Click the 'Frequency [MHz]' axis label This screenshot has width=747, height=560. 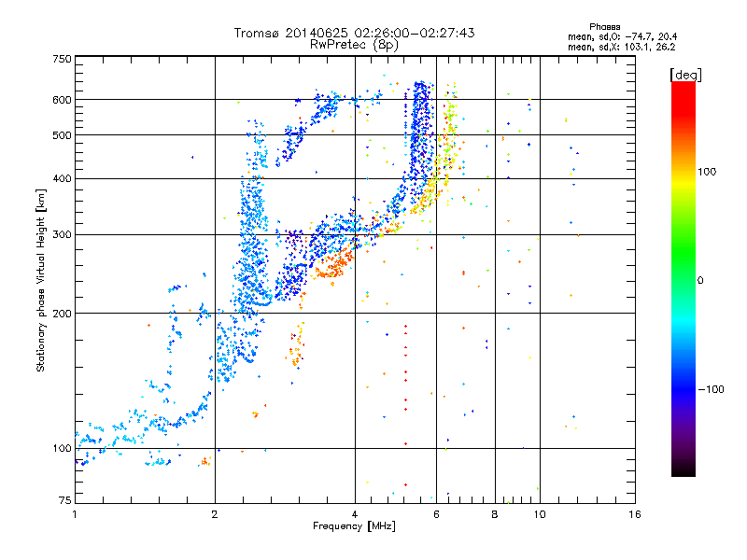(354, 526)
